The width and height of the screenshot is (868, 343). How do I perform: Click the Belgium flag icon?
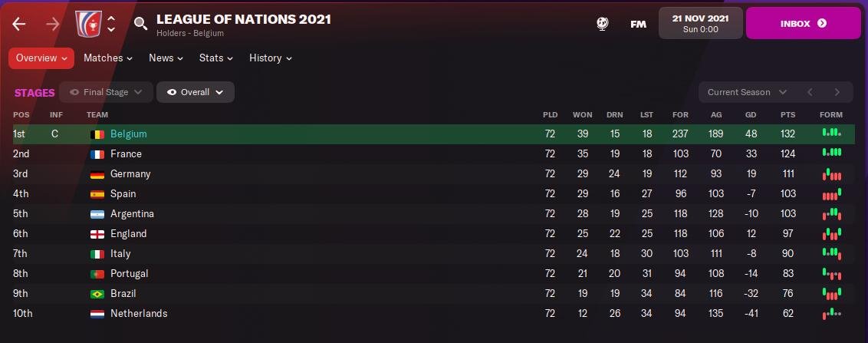[x=97, y=134]
